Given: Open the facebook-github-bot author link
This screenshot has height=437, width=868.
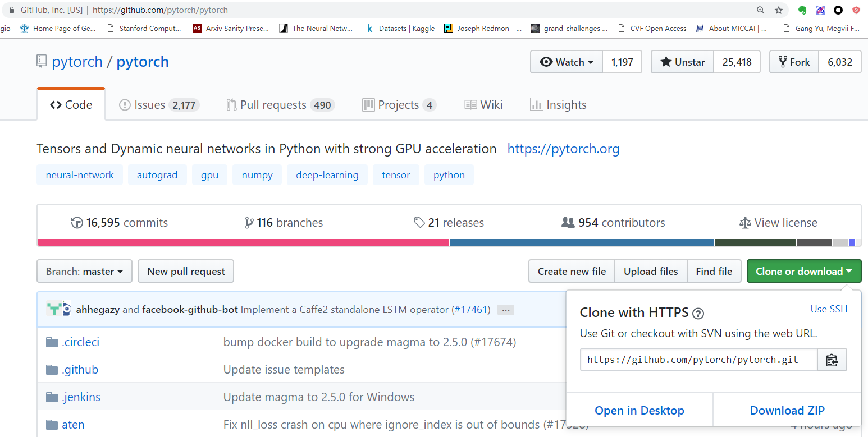Looking at the screenshot, I should coord(190,310).
